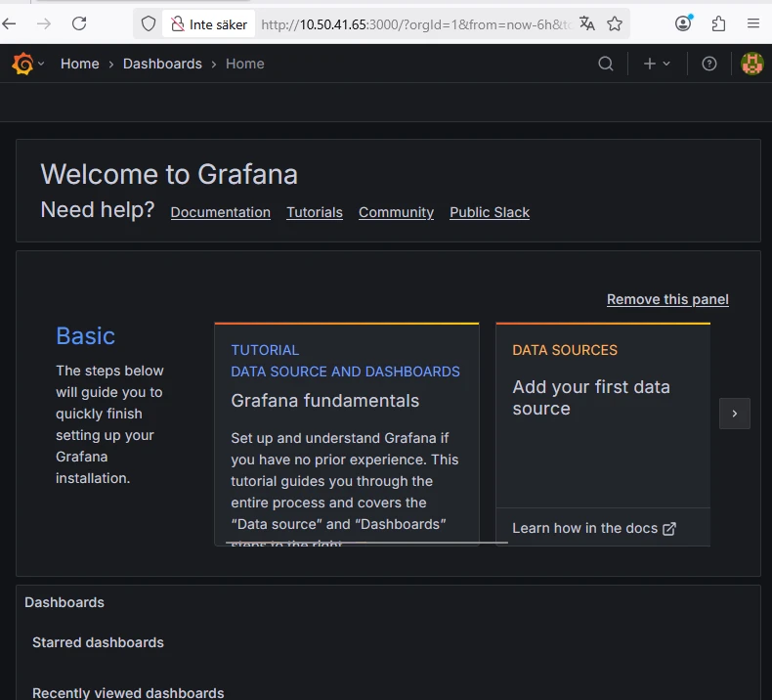Click the 'Need help?' text
The image size is (772, 700).
tap(98, 210)
